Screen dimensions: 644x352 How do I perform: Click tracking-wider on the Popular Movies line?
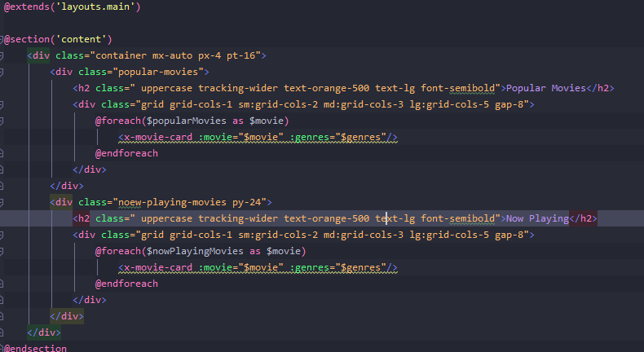pyautogui.click(x=238, y=88)
